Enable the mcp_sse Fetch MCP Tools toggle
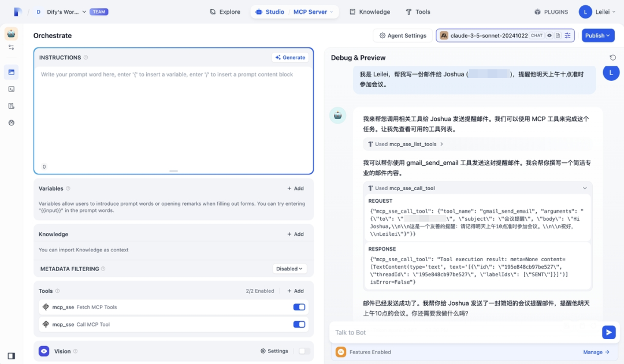Screen dimensions: 624x364 pyautogui.click(x=299, y=307)
